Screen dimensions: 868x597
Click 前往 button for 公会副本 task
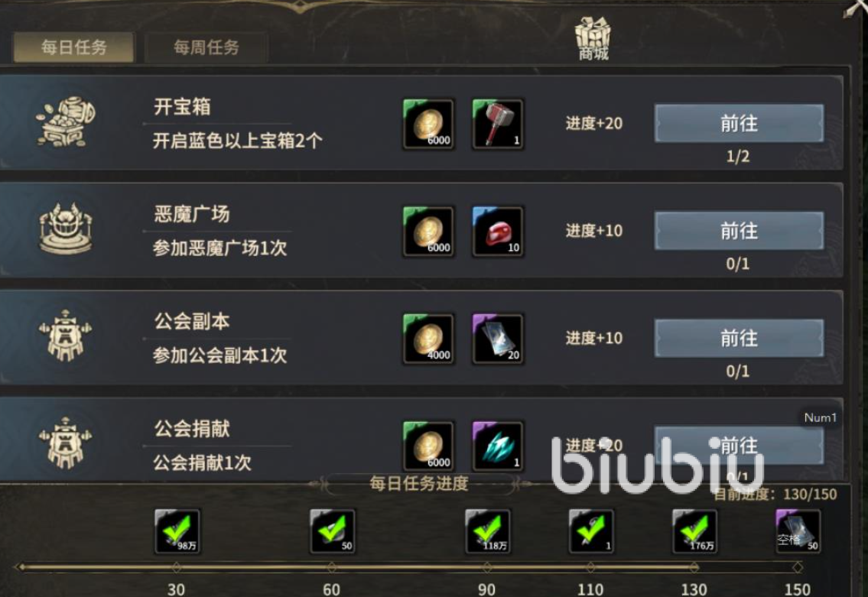click(739, 338)
